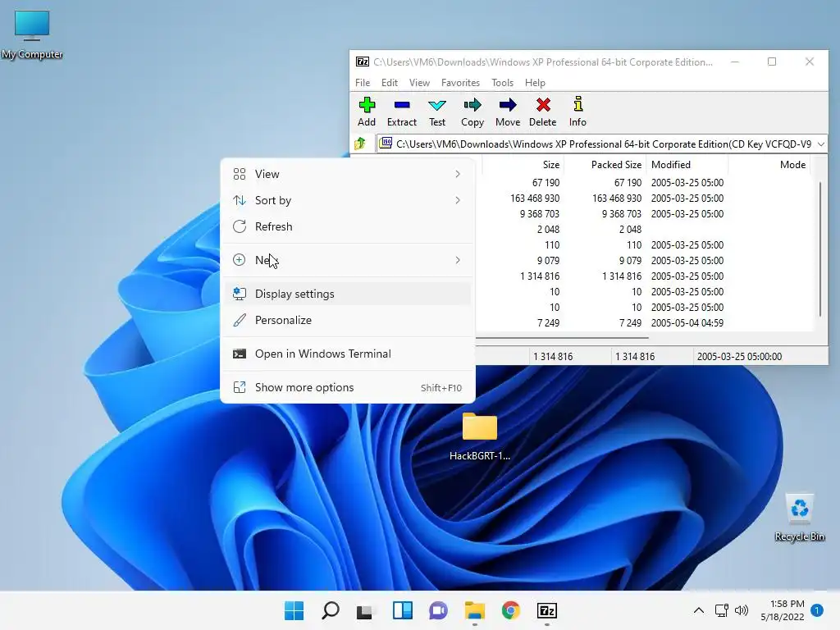
Task: Select Open in Windows Terminal
Action: [348, 354]
